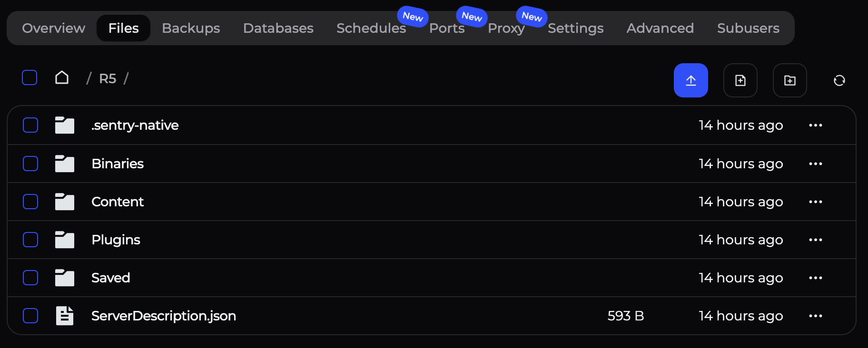
Task: Click the Saved folder icon
Action: coord(65,278)
